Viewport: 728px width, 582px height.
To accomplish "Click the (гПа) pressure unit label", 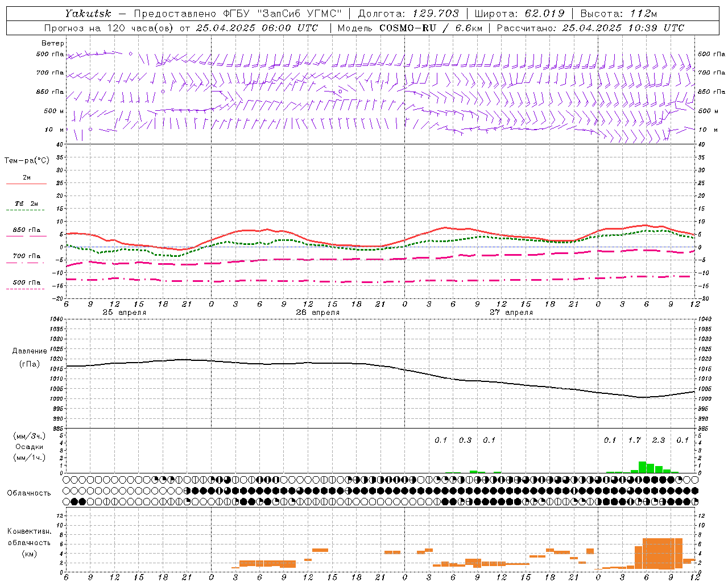I will (x=30, y=364).
